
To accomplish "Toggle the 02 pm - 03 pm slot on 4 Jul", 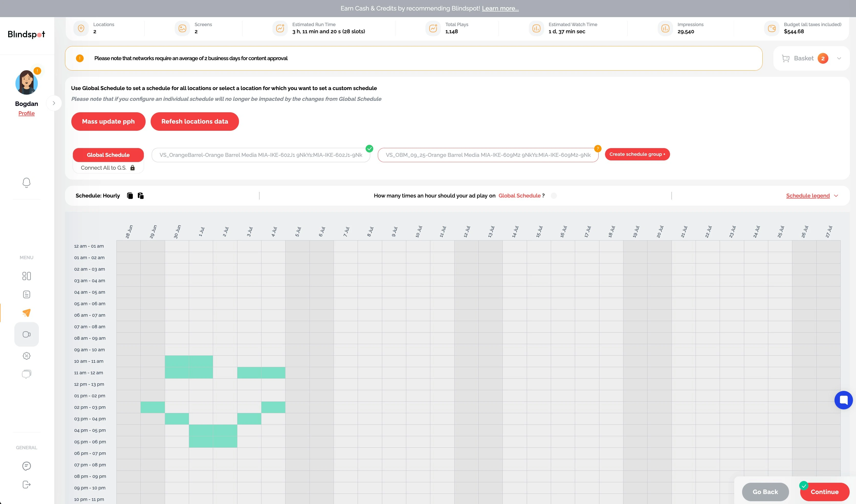I will [x=273, y=407].
